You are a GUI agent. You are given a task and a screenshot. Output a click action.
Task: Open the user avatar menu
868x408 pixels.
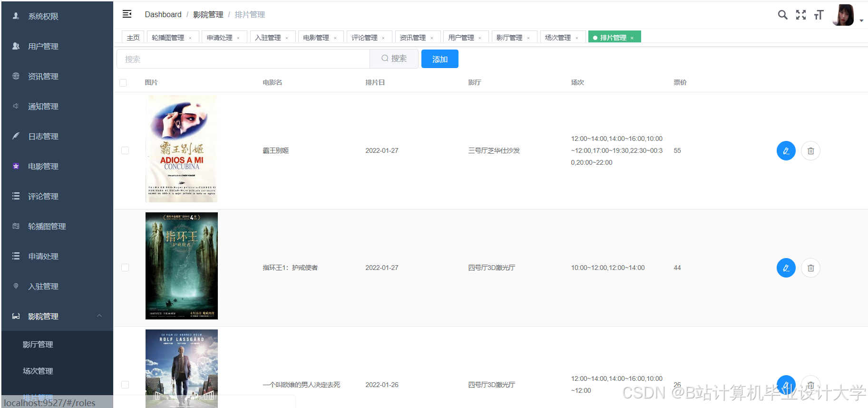coord(843,15)
